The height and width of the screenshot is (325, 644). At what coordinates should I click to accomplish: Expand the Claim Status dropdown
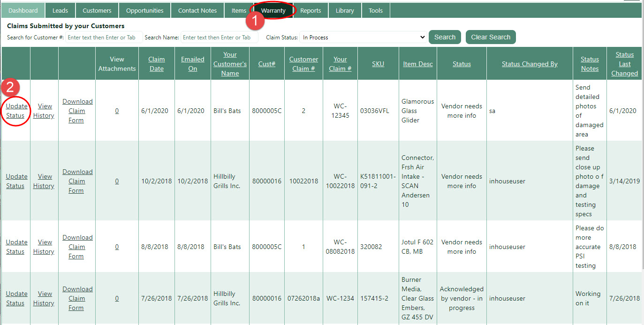click(x=363, y=38)
